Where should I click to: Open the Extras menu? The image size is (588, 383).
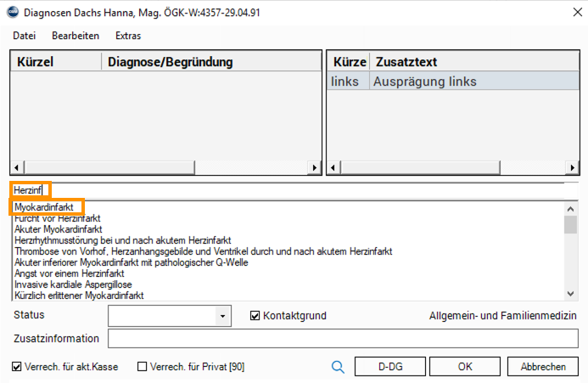128,36
